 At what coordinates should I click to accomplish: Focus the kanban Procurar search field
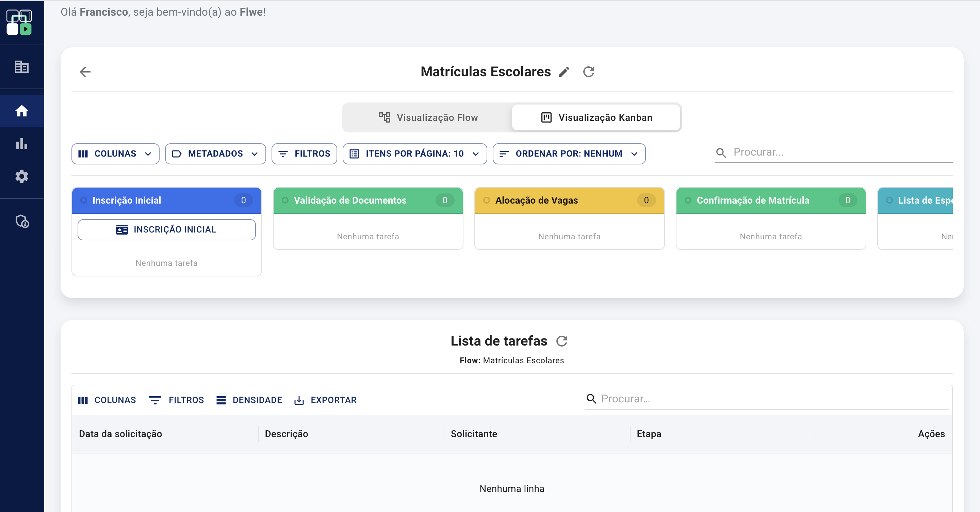tap(833, 152)
